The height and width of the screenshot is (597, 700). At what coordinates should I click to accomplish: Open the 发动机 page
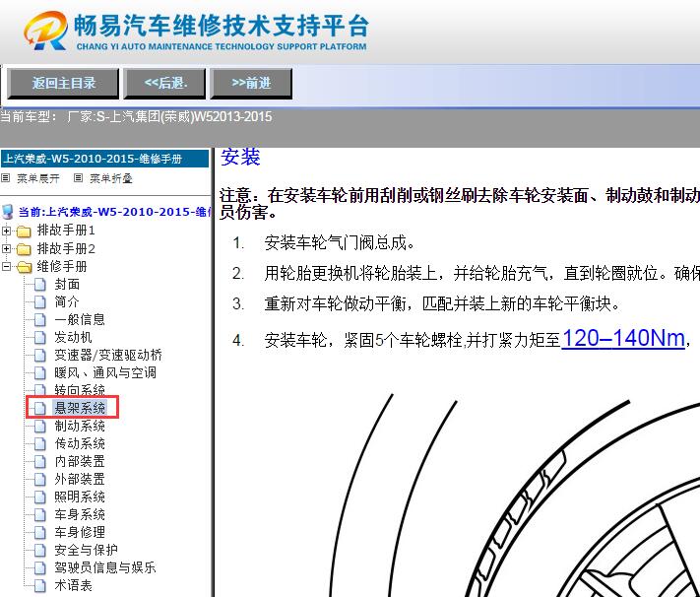[x=73, y=337]
